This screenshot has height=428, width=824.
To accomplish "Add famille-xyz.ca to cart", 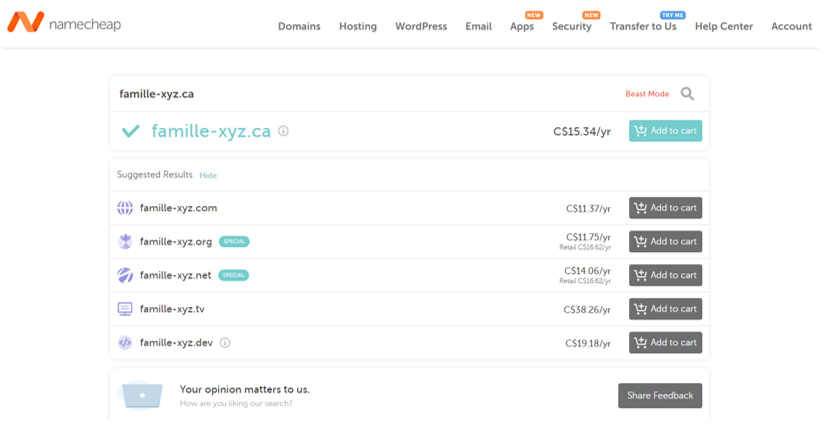I will click(665, 131).
